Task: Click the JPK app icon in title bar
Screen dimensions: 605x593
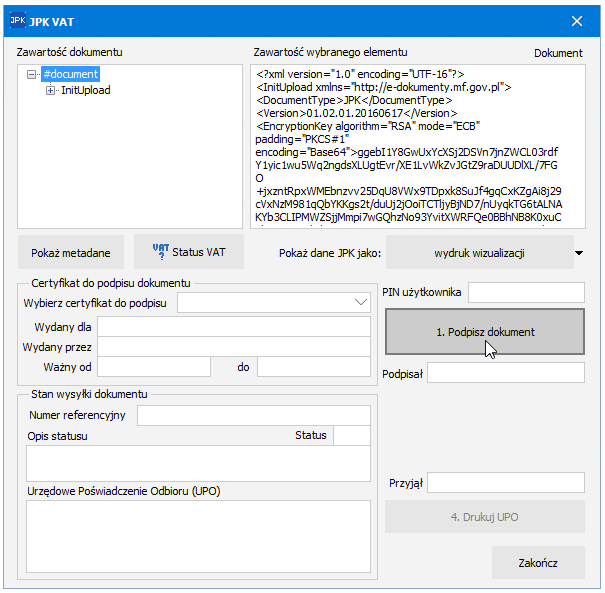Action: click(18, 20)
